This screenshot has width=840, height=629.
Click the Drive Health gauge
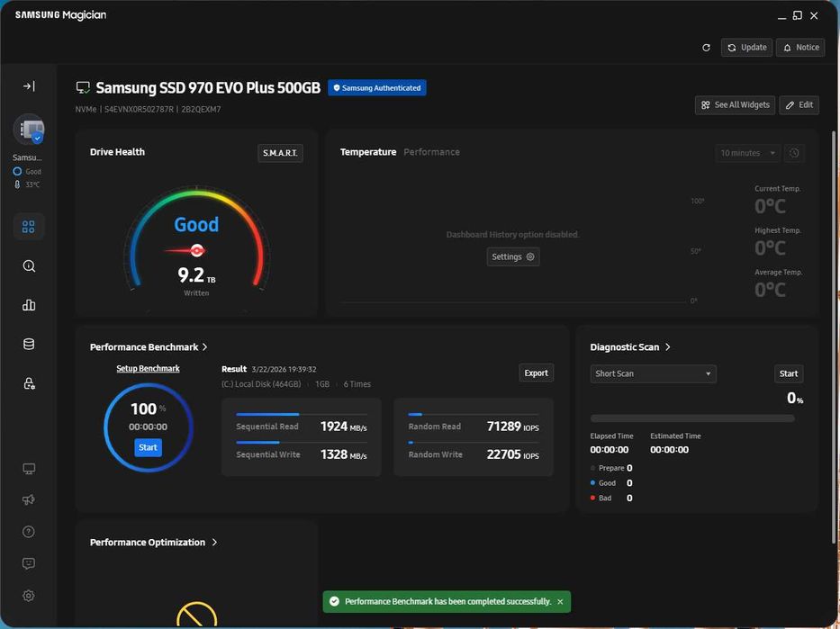(x=196, y=240)
